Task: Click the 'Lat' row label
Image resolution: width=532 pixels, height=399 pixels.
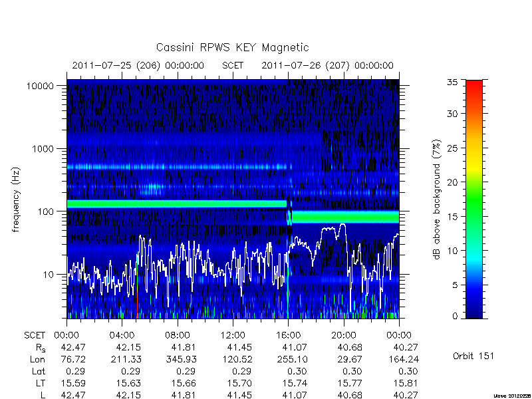Action: point(39,372)
